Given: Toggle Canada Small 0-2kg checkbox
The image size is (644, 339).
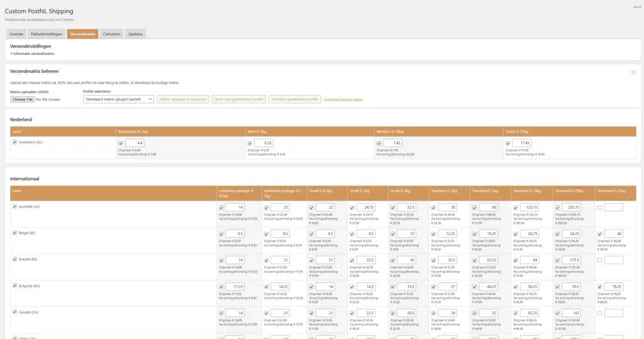Looking at the screenshot, I should (392, 313).
